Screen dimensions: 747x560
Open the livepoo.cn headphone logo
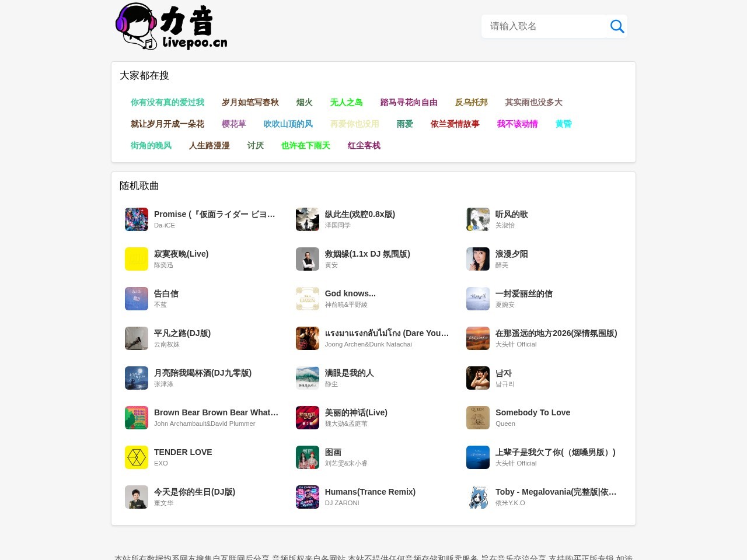point(171,26)
